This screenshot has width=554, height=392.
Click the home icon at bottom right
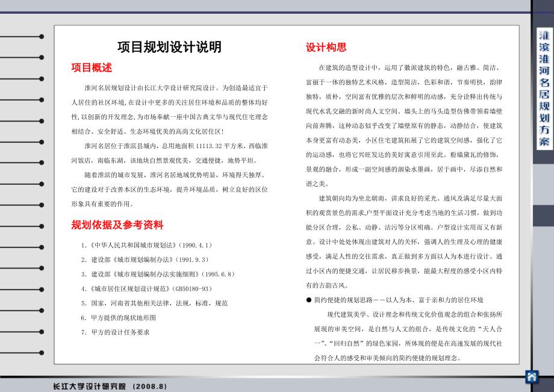(532, 377)
